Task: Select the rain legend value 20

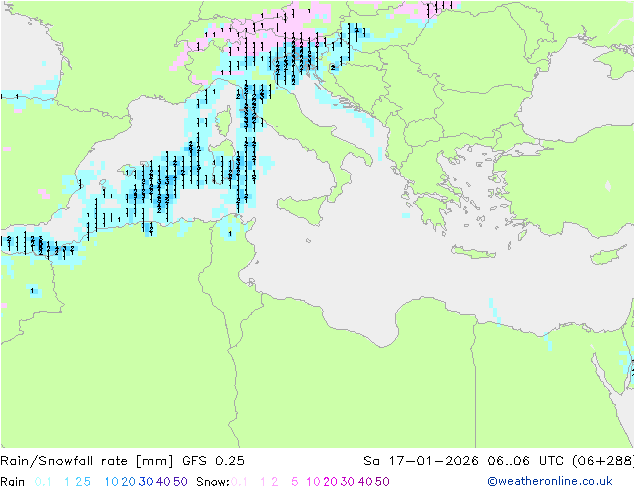Action: (x=129, y=482)
